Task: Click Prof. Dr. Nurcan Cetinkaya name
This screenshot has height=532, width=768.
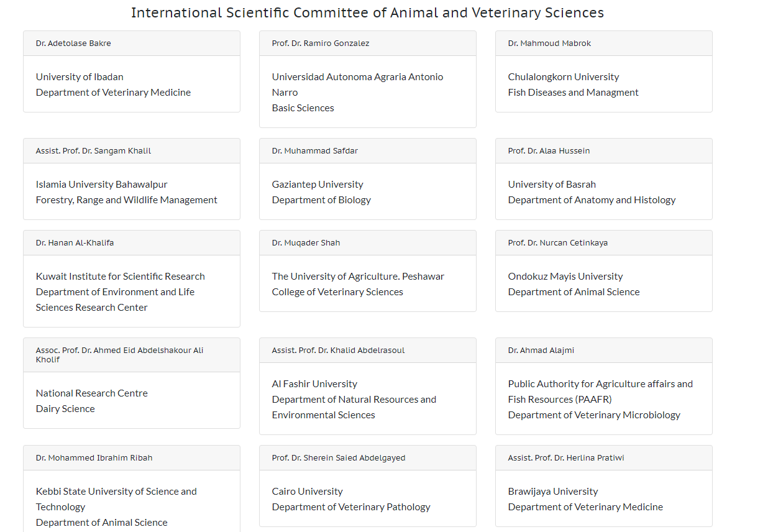Action: [x=558, y=243]
